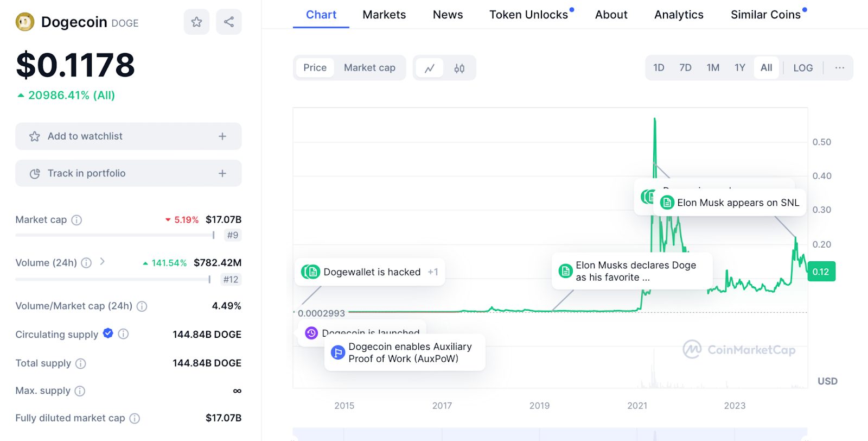Click the Total supply info icon
Viewport: 868px width, 441px height.
[x=80, y=363]
